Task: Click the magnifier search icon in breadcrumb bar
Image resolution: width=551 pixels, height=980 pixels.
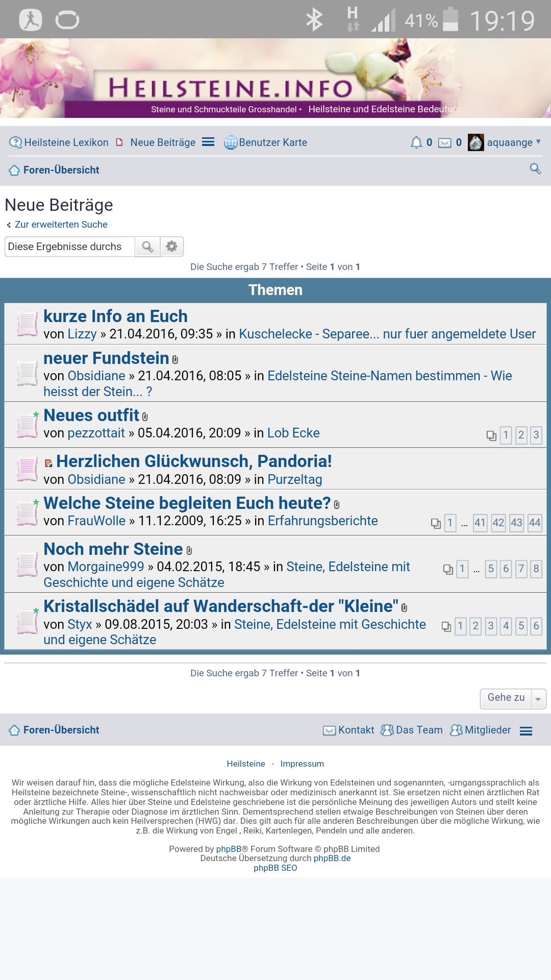Action: (535, 169)
